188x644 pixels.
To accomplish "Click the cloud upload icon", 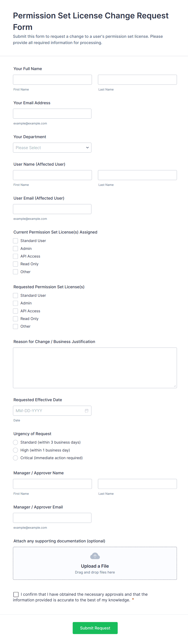I will [x=95, y=556].
